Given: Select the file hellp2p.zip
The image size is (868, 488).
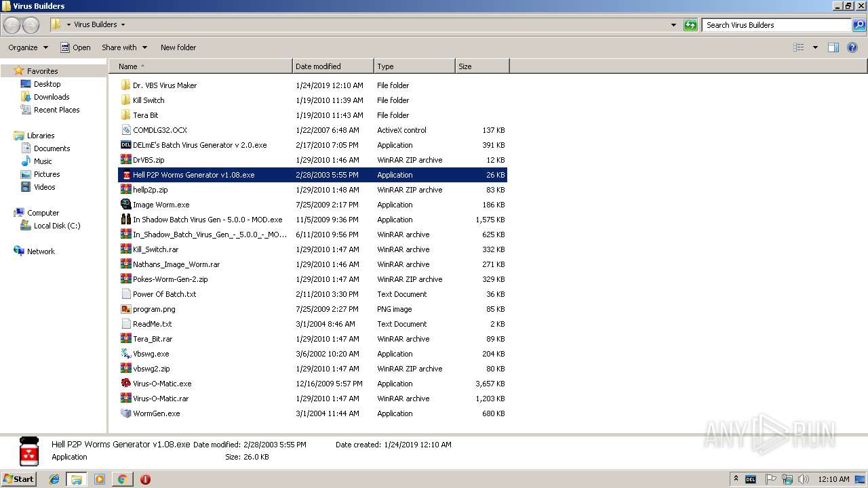Looking at the screenshot, I should tap(150, 190).
